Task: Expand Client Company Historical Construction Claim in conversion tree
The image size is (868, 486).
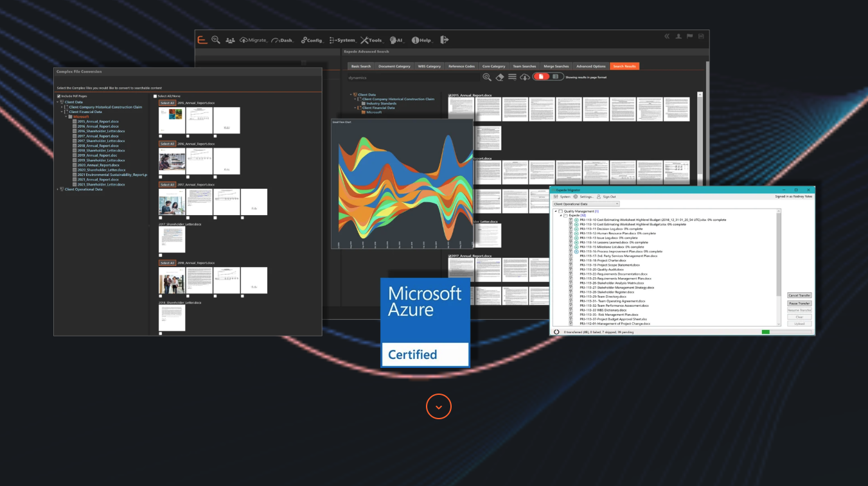Action: pos(62,107)
